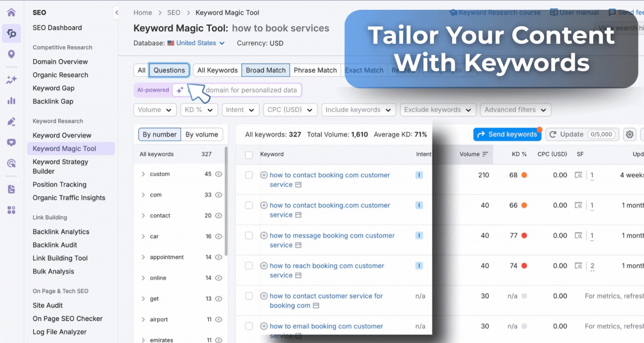Open the Keyword Research course icon link
The height and width of the screenshot is (343, 644).
coord(453,12)
